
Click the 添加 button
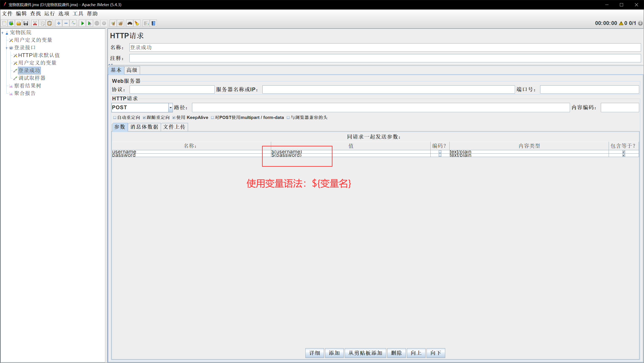click(x=334, y=353)
